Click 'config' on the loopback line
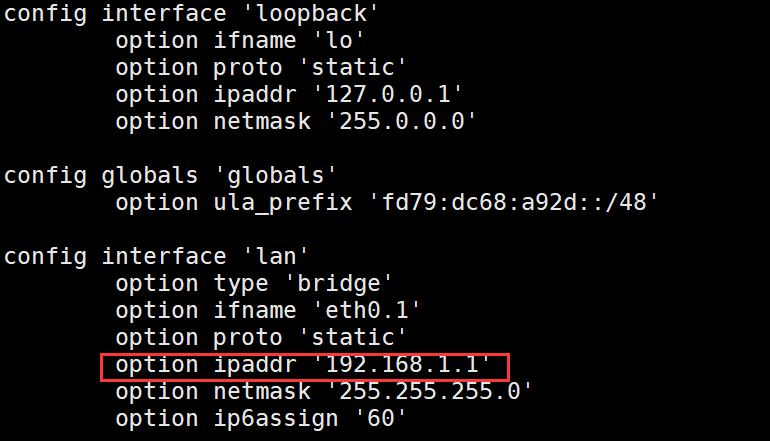The height and width of the screenshot is (441, 770). coord(46,14)
